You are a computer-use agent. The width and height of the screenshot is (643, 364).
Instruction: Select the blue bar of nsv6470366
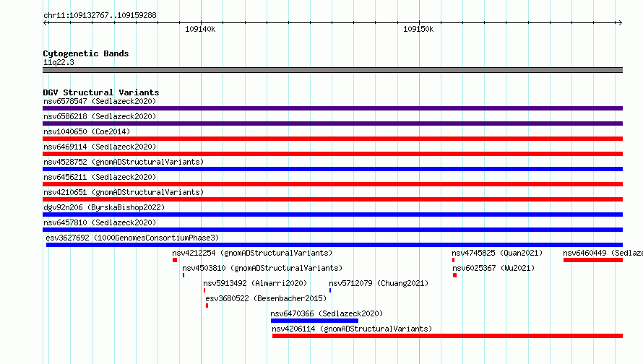[314, 321]
